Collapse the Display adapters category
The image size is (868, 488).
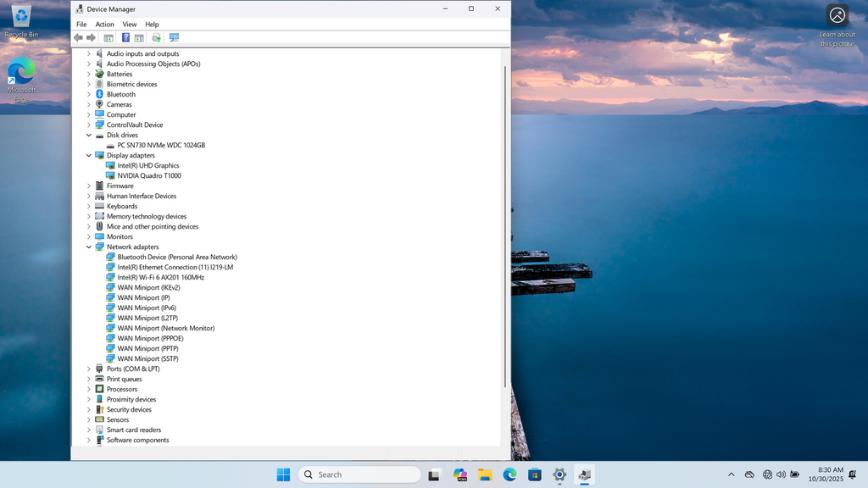[x=88, y=155]
